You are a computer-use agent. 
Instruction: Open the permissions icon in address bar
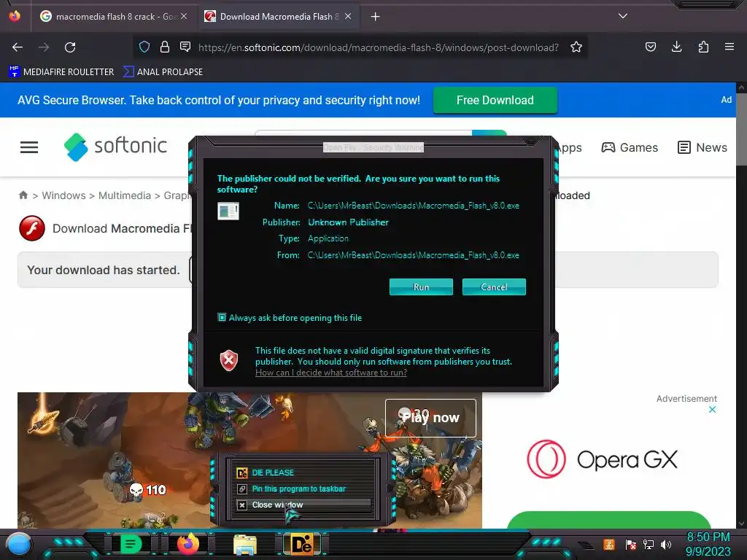[x=185, y=47]
